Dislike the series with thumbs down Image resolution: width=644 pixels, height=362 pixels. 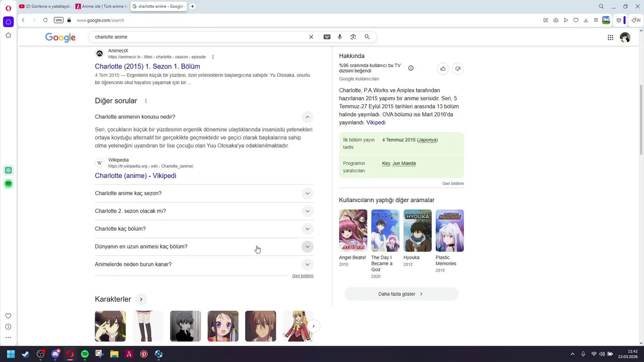458,69
